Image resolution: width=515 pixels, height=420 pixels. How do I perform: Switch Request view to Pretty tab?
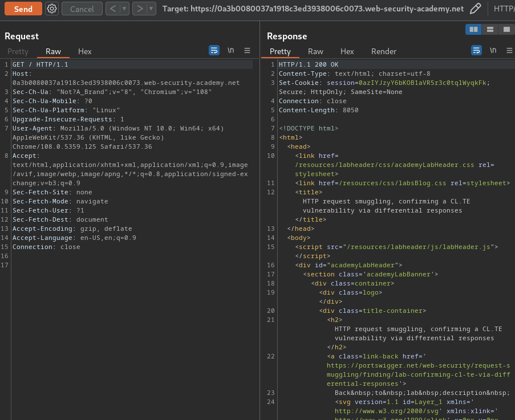pyautogui.click(x=18, y=51)
